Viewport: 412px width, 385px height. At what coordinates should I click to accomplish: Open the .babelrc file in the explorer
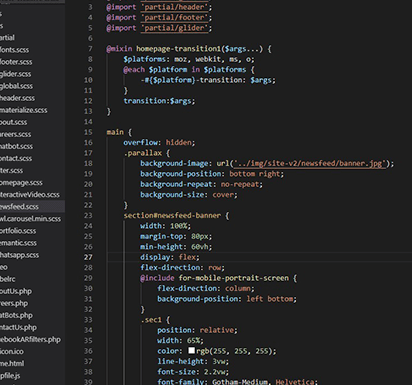(x=8, y=279)
